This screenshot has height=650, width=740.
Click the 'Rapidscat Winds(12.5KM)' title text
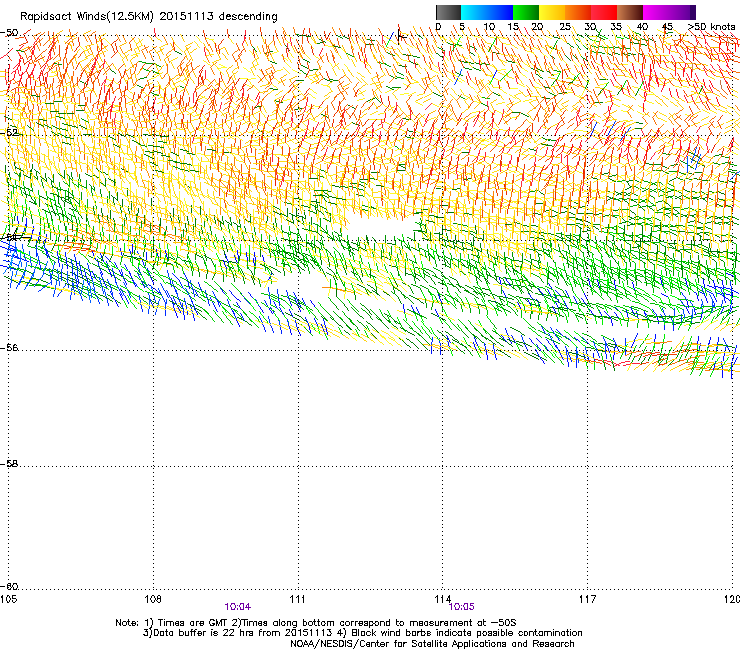[87, 17]
